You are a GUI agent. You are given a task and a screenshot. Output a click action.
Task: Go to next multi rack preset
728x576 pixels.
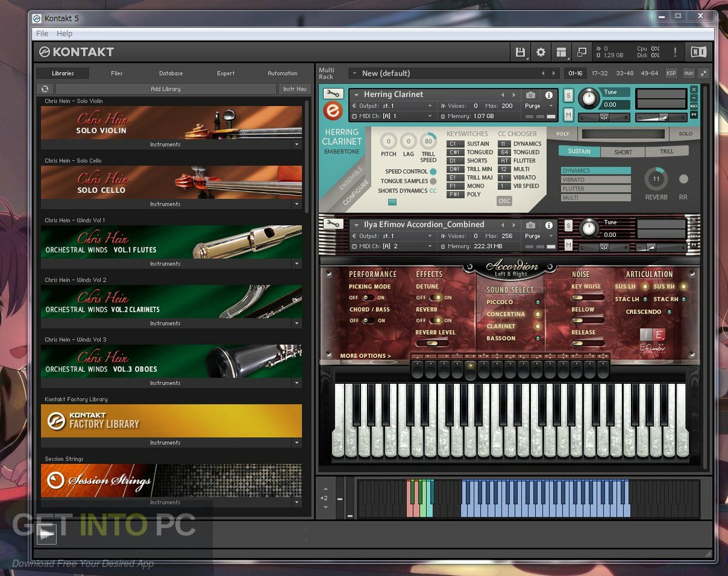[x=553, y=73]
